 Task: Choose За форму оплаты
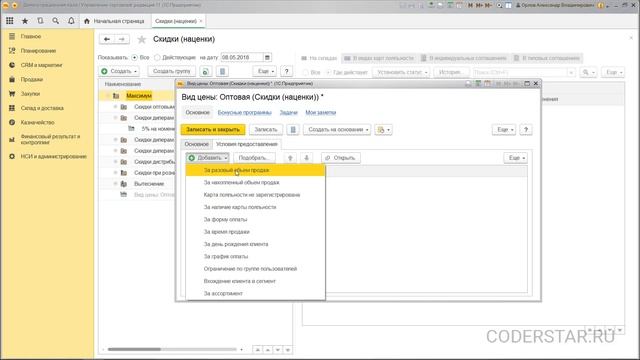tap(256, 220)
